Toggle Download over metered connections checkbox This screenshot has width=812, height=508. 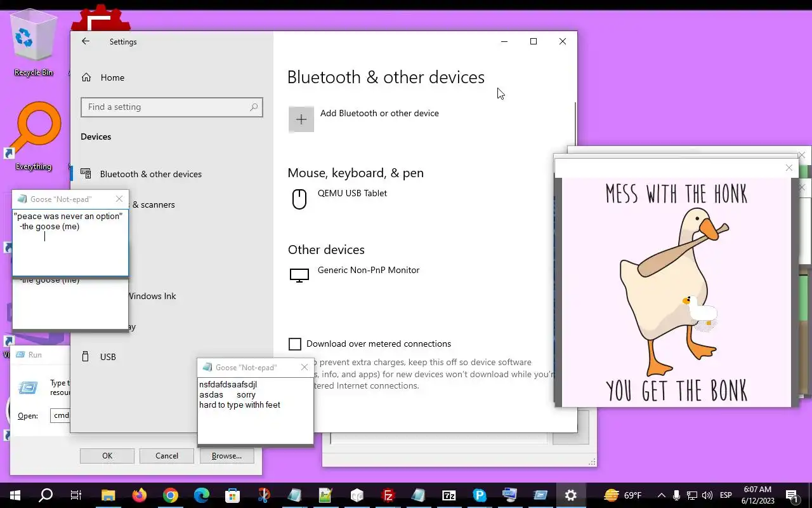(295, 344)
